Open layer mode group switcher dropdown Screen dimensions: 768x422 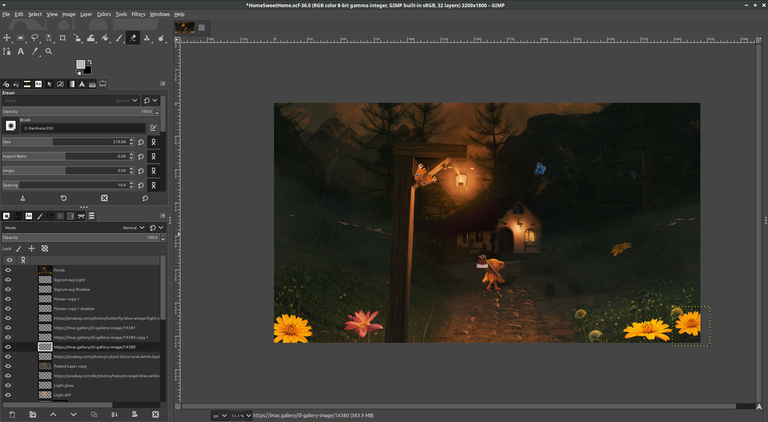pos(157,228)
